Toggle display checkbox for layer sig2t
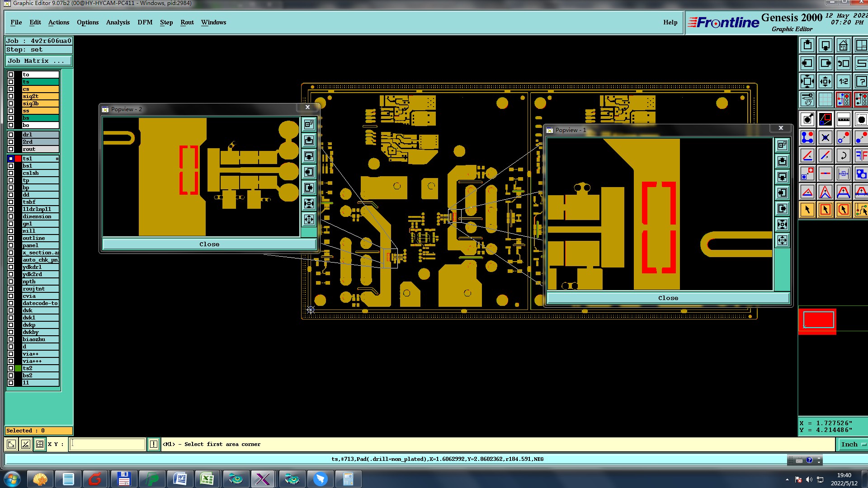 (11, 96)
